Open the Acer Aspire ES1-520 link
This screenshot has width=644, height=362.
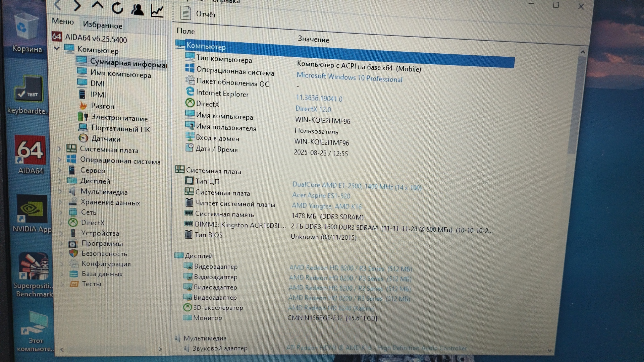click(x=321, y=195)
